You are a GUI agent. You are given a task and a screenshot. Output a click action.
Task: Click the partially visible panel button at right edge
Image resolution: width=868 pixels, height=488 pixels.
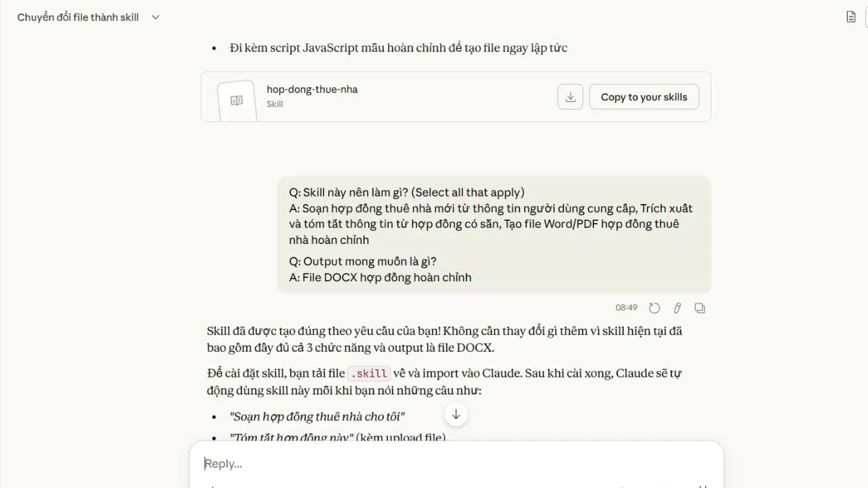click(865, 17)
